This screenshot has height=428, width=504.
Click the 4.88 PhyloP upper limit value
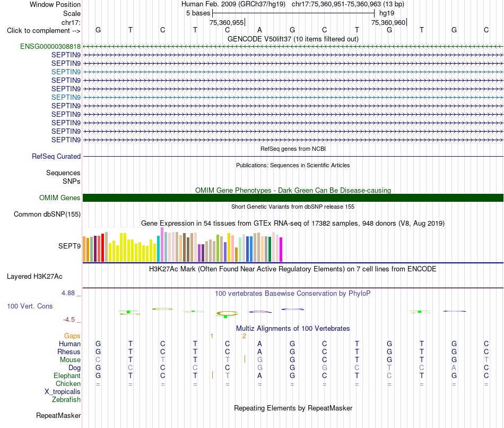point(68,293)
